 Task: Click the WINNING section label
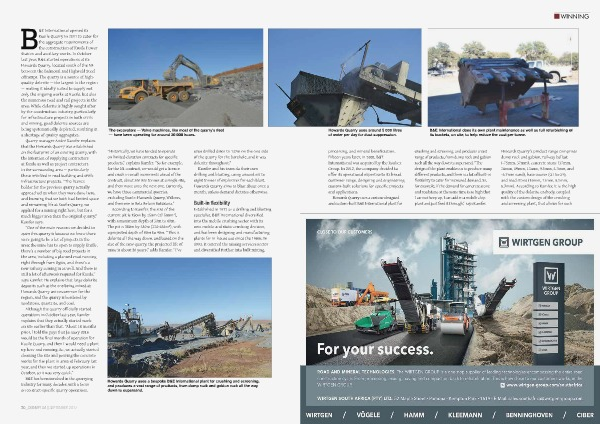click(x=574, y=16)
